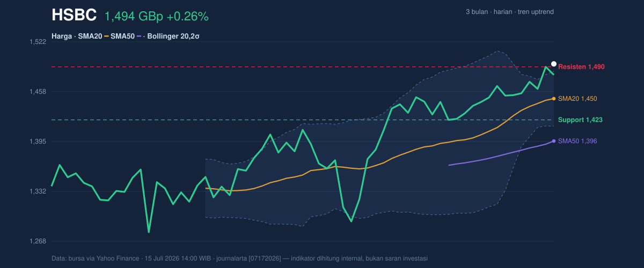Click the 1,268 y-axis label
This screenshot has width=644, height=268.
click(x=38, y=241)
